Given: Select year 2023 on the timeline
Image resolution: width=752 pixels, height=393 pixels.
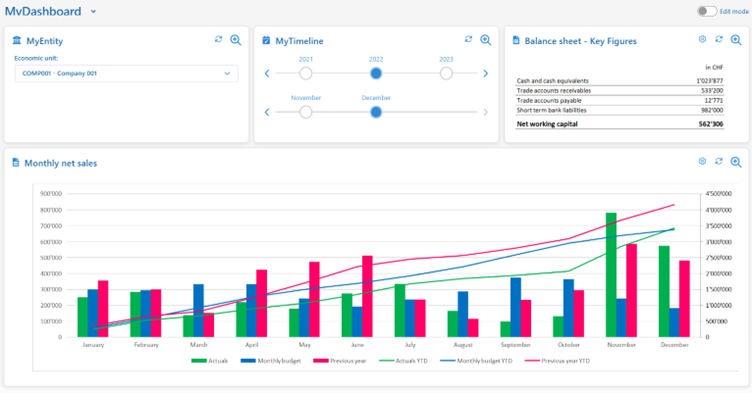Looking at the screenshot, I should (x=446, y=73).
